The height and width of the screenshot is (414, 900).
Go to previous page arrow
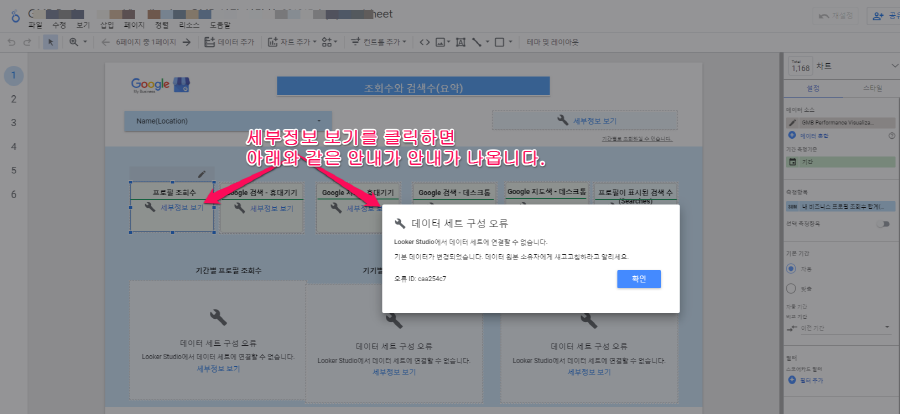pos(105,42)
